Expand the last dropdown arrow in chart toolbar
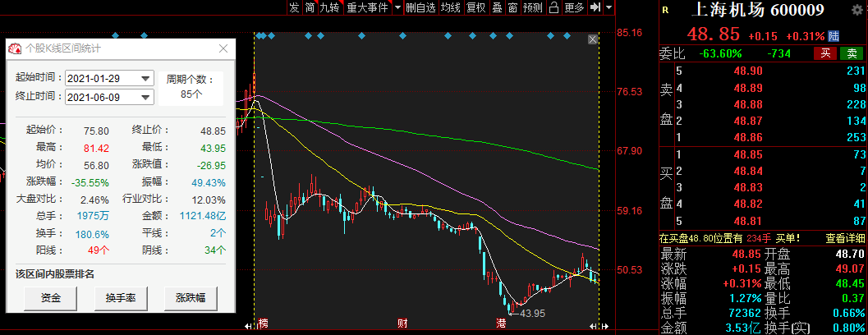Image resolution: width=868 pixels, height=335 pixels. (609, 7)
